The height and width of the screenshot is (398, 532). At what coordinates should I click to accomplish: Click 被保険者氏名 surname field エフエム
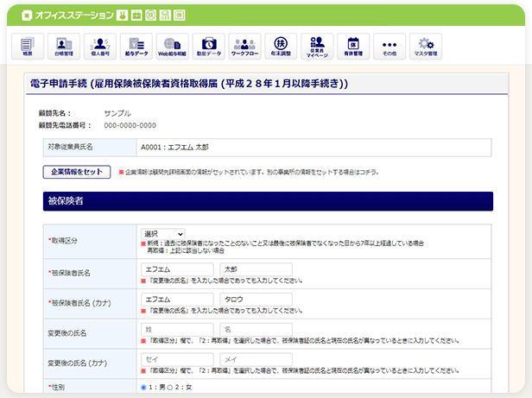[177, 269]
